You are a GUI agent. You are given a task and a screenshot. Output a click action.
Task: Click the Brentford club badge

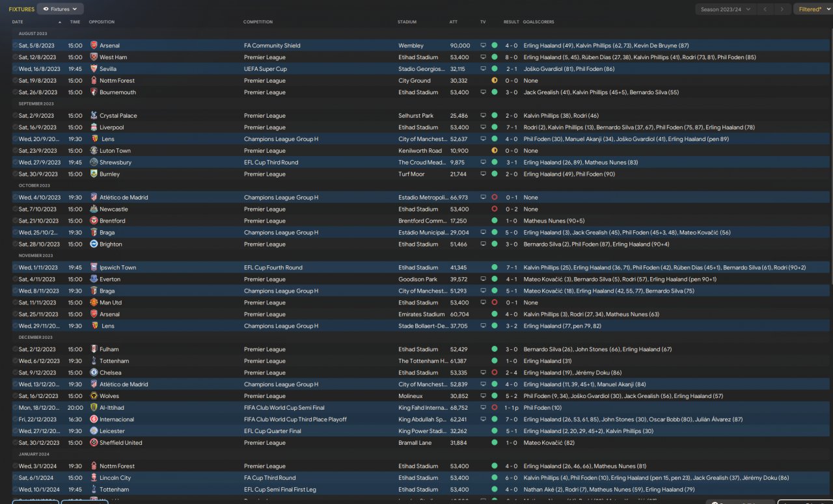tap(94, 221)
